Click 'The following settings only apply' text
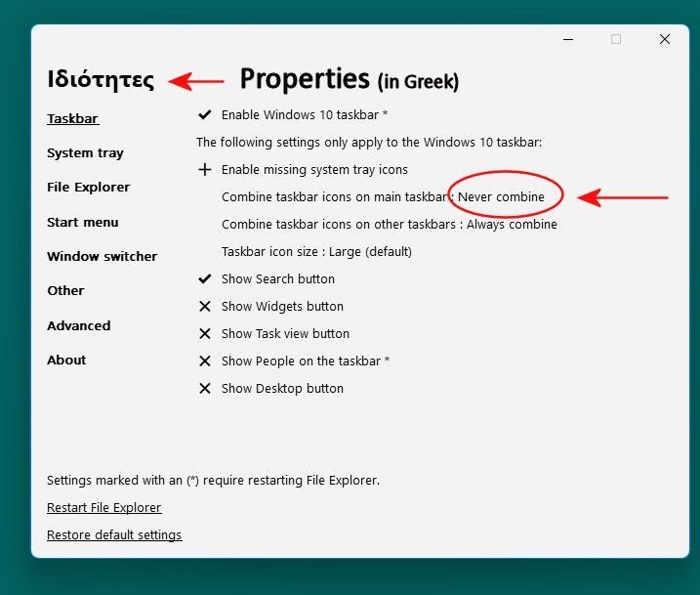This screenshot has height=595, width=700. tap(369, 143)
